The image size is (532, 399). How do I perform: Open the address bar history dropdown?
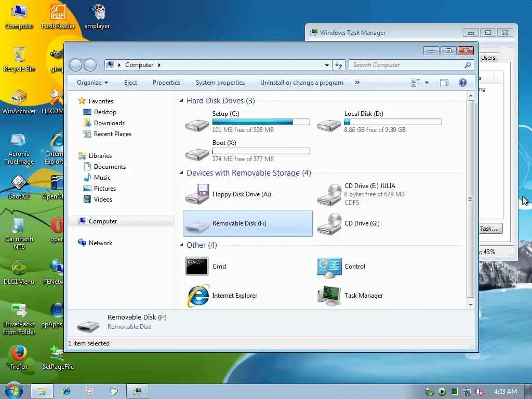(326, 65)
